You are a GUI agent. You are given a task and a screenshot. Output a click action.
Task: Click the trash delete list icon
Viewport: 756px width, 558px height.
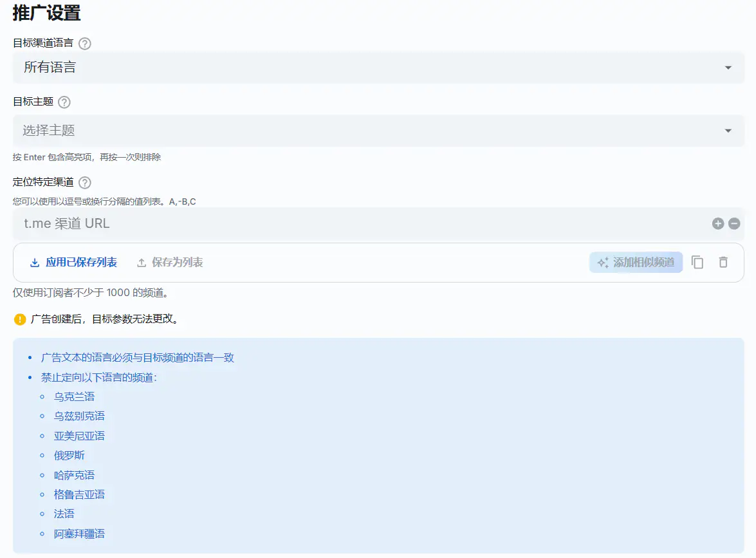coord(723,263)
